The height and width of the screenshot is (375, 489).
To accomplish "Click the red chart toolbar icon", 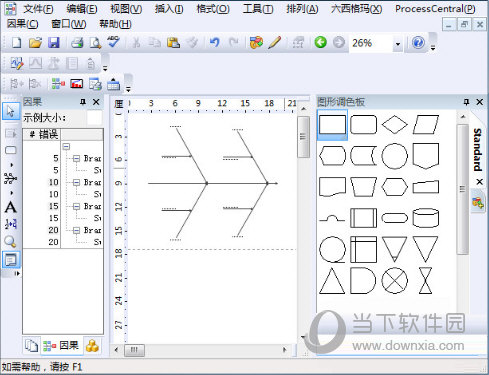I will (x=77, y=84).
